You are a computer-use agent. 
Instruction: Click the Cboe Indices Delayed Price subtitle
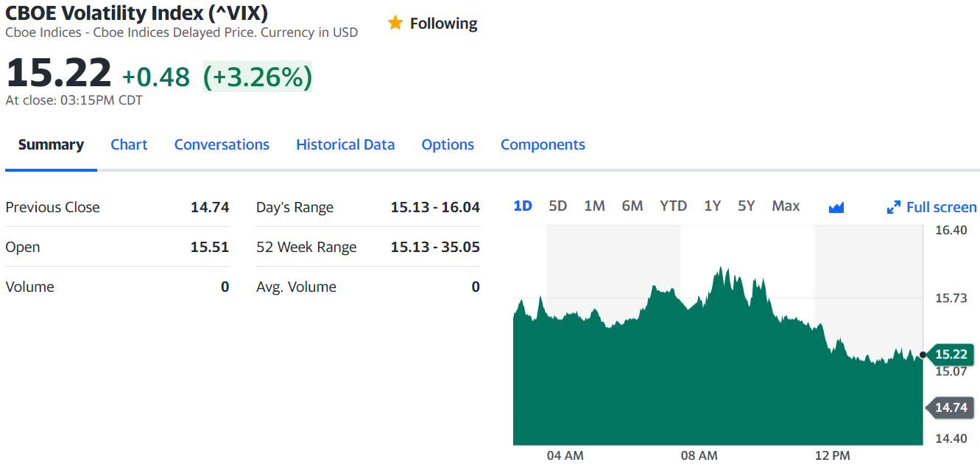tap(181, 32)
